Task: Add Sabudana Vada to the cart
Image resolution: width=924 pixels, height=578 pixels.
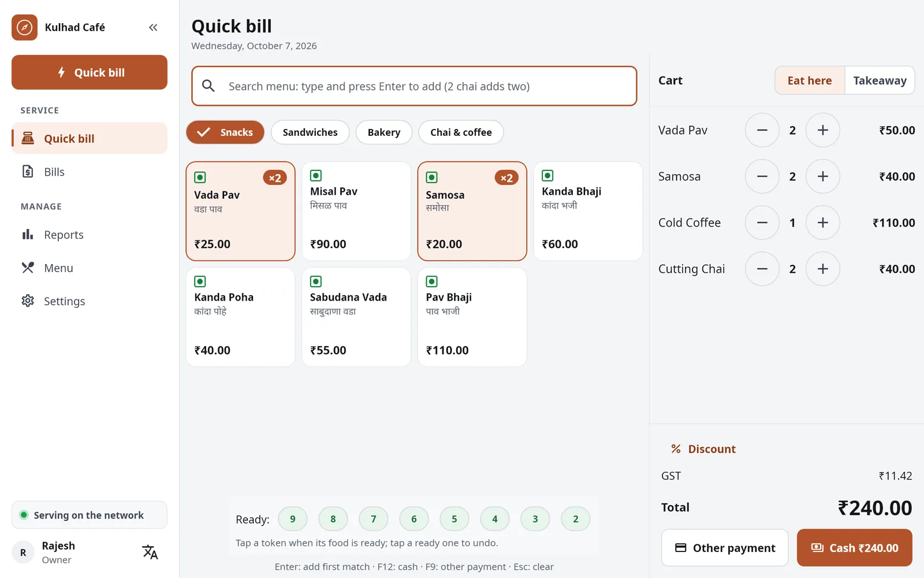Action: (356, 317)
